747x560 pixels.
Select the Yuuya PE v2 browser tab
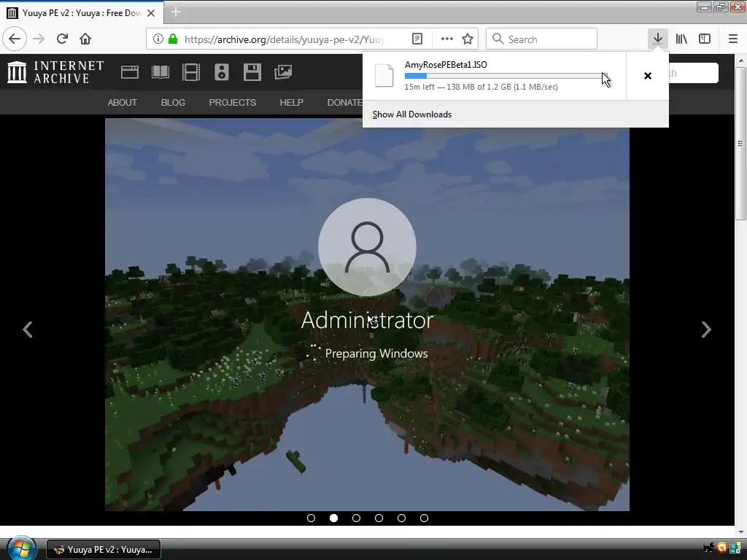pyautogui.click(x=82, y=13)
